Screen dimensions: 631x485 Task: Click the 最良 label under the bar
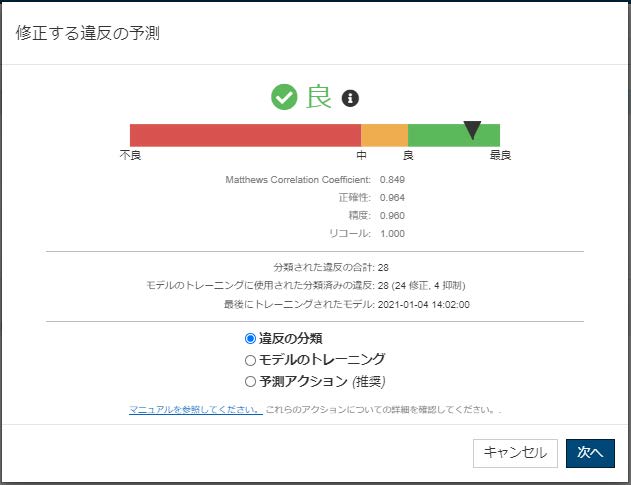click(500, 155)
